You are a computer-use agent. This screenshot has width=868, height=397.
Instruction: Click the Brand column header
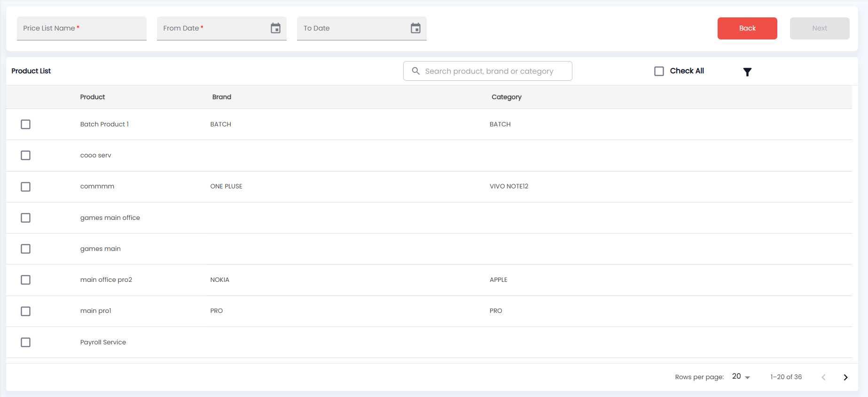222,97
